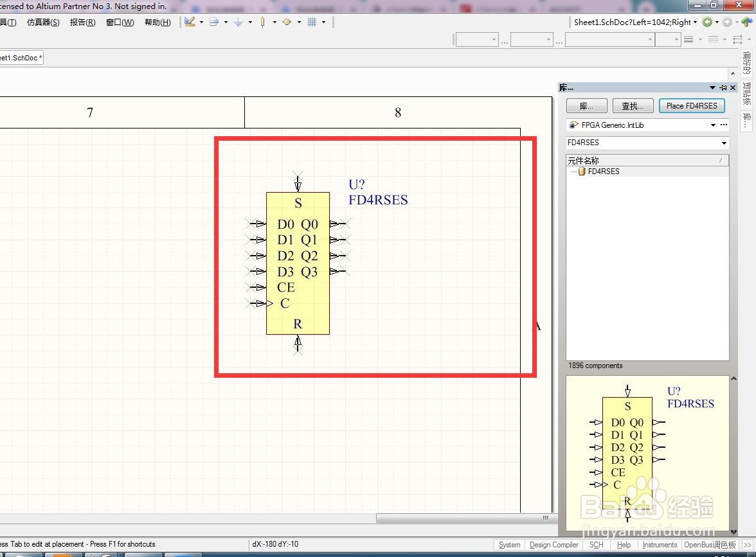This screenshot has width=756, height=557.
Task: Open the 剪贴板 side panel tab
Action: 747,94
